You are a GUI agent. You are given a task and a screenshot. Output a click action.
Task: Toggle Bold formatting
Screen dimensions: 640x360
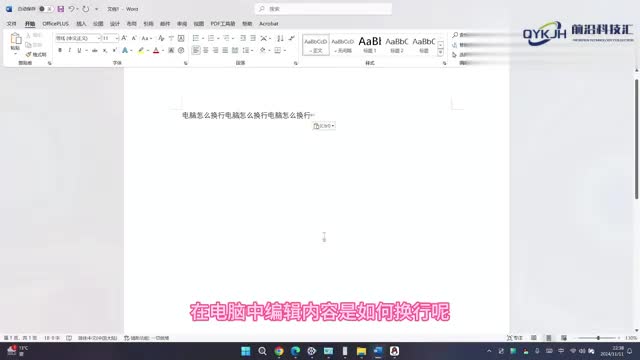(x=60, y=50)
